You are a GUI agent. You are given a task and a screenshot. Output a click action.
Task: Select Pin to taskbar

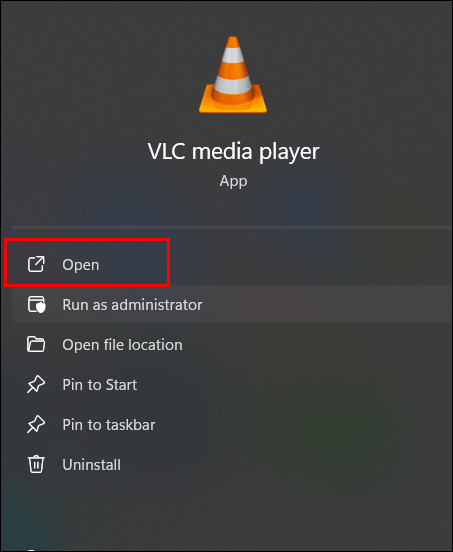[109, 425]
